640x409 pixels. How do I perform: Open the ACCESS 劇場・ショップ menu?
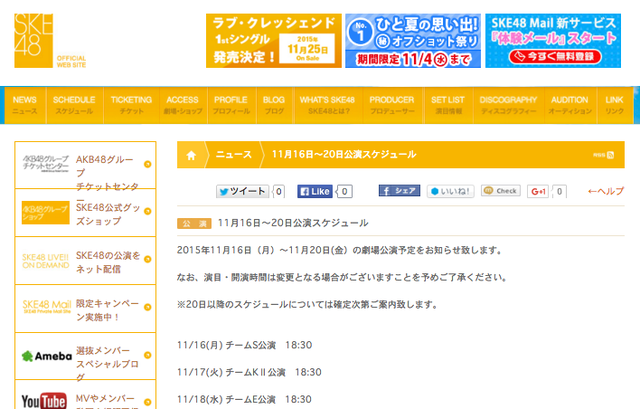click(x=182, y=105)
